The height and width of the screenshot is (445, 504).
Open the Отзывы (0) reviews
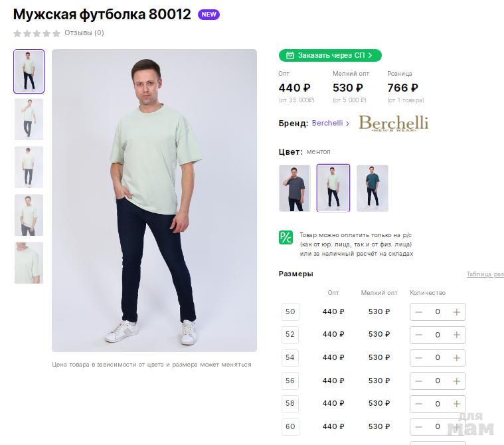(x=84, y=33)
